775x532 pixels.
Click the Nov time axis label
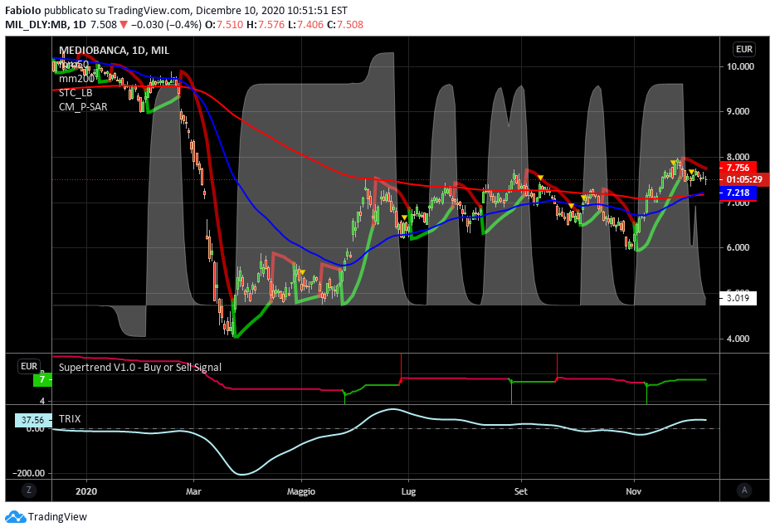634,491
